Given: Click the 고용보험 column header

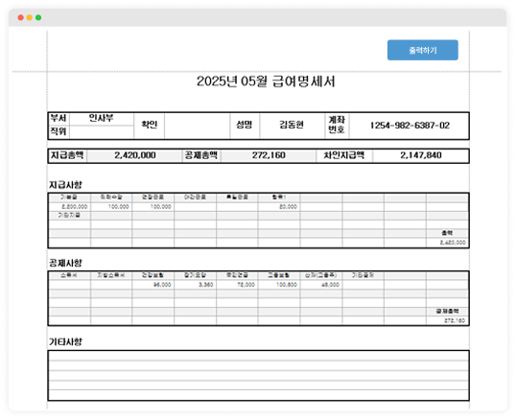Looking at the screenshot, I should click(279, 275).
